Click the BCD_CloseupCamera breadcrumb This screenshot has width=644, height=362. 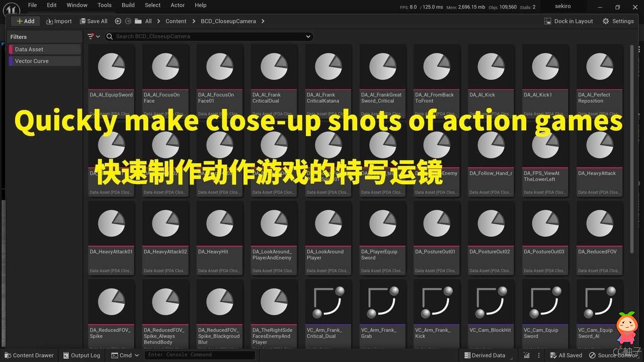tap(228, 21)
